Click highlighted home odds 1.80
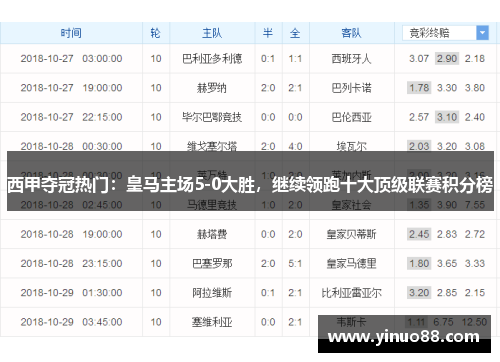This screenshot has height=362, width=500. [x=419, y=264]
